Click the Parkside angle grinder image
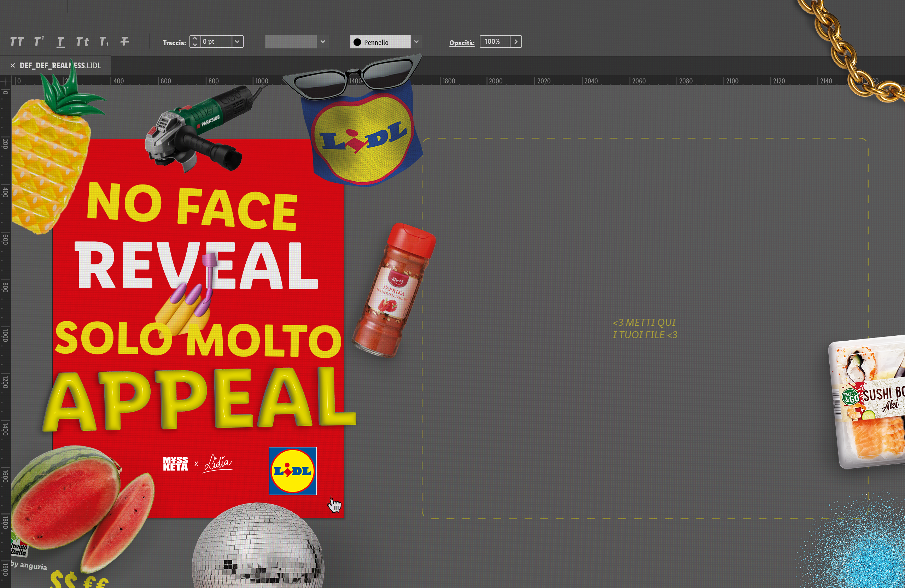 [x=202, y=129]
